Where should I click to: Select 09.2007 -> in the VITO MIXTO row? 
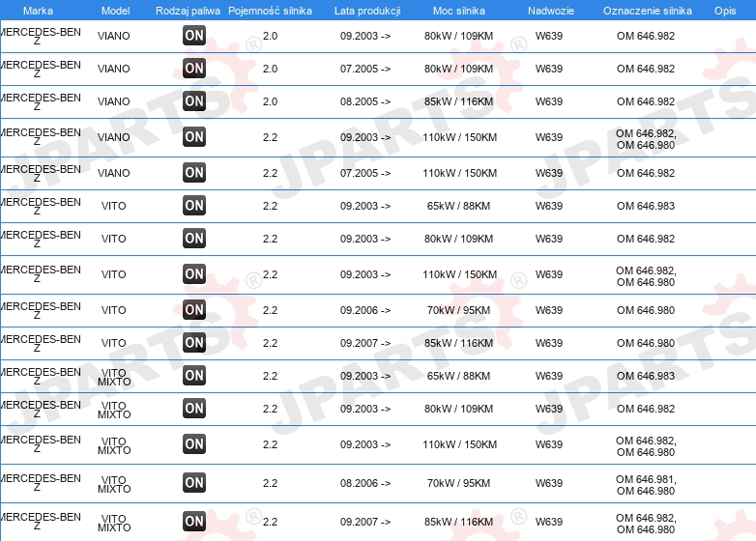click(x=365, y=522)
